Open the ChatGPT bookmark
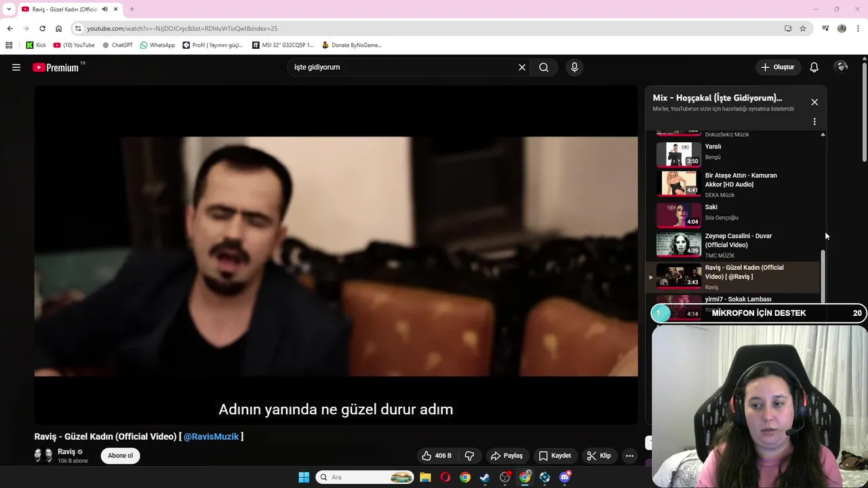Screen dimensions: 868x488 [x=117, y=45]
